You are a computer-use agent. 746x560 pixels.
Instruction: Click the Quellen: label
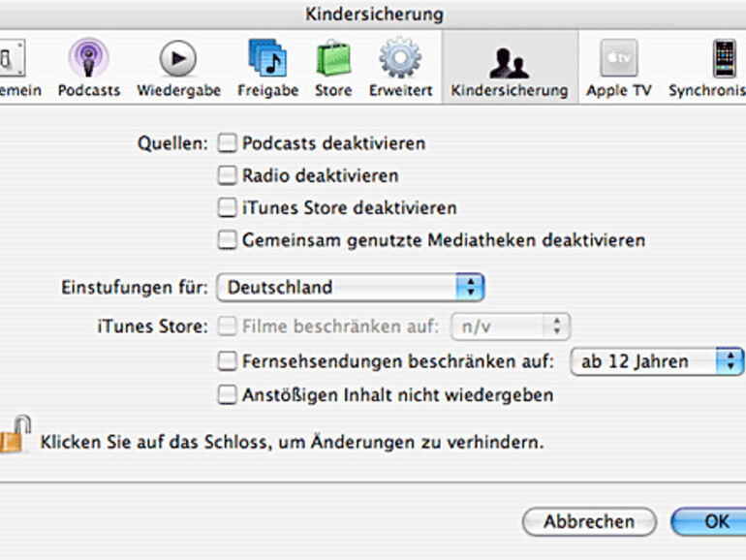pos(172,143)
